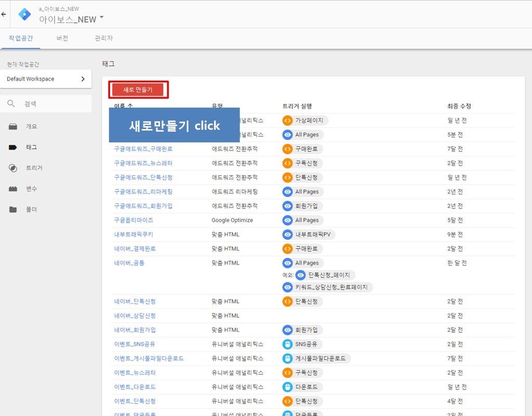The image size is (532, 416).
Task: Open the 내부트래픽쿠키 tag
Action: click(134, 235)
